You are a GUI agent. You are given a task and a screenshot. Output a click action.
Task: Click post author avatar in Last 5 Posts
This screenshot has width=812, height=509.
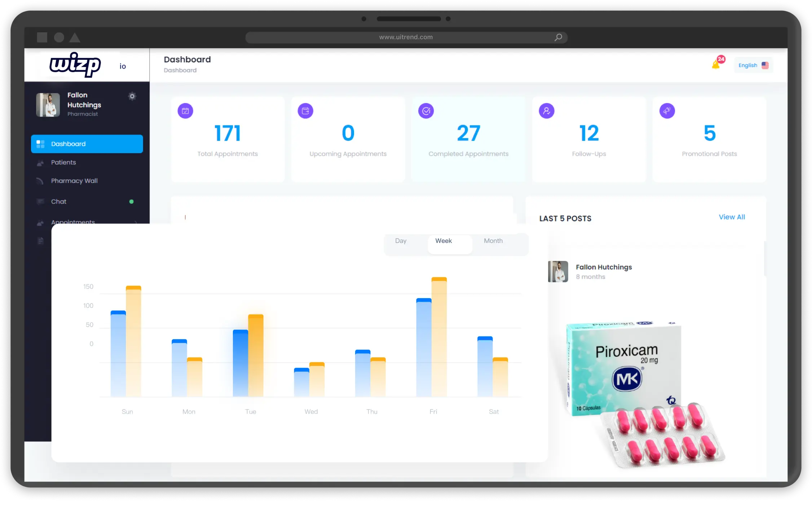tap(558, 271)
